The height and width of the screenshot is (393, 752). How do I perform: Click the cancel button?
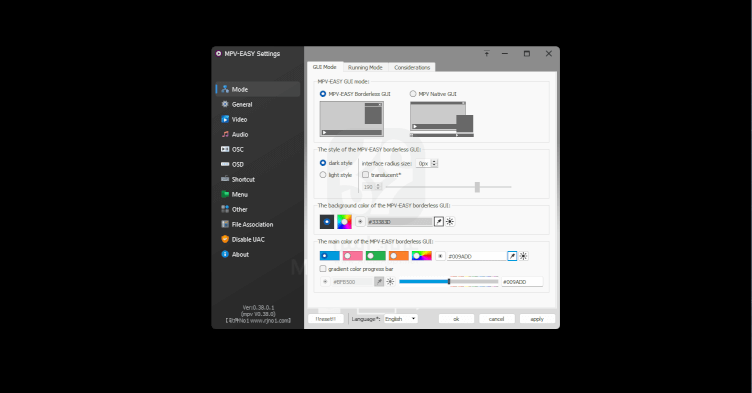pos(497,319)
